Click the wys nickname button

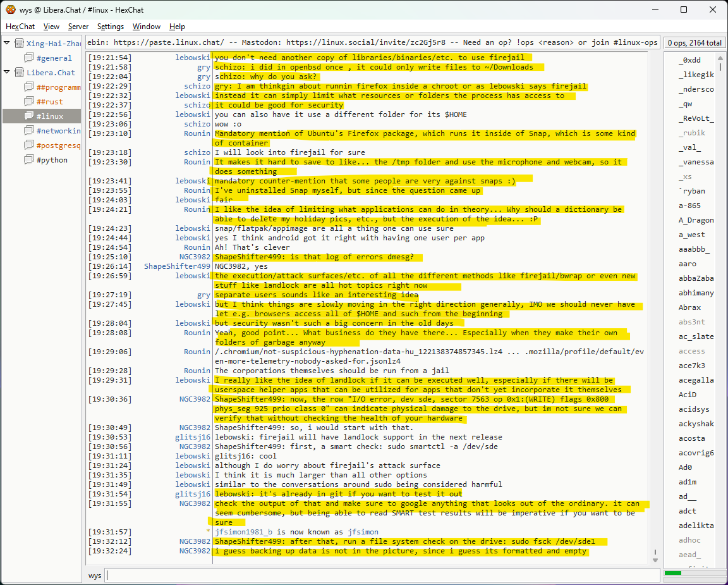(x=95, y=576)
